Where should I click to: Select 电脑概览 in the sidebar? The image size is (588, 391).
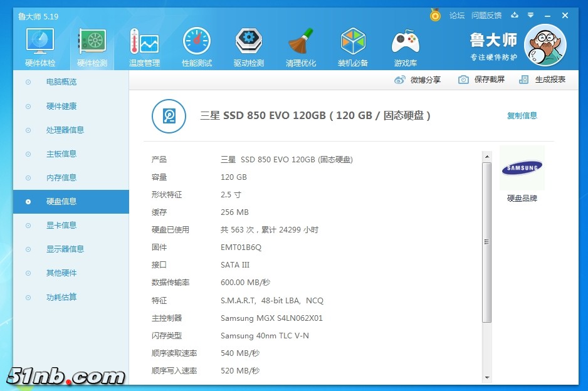click(x=61, y=82)
